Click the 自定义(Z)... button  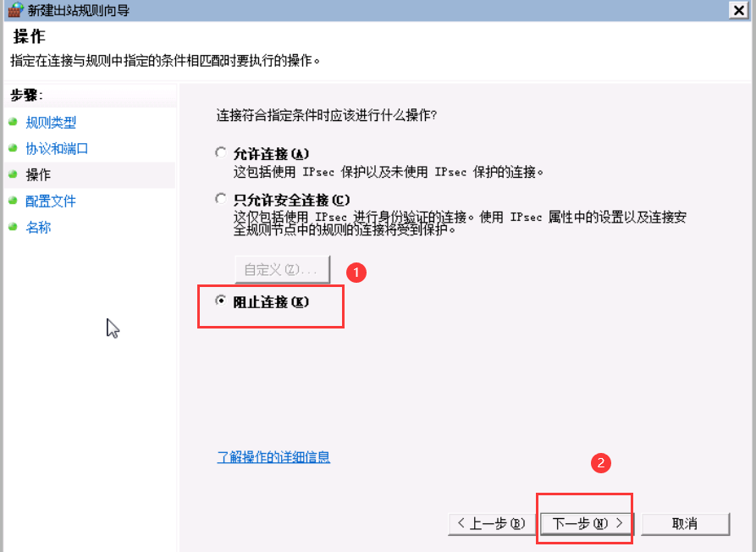pos(283,269)
